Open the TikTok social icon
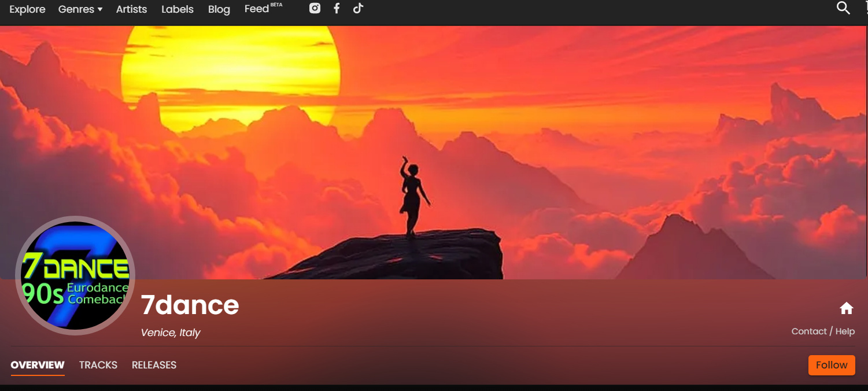 [358, 8]
